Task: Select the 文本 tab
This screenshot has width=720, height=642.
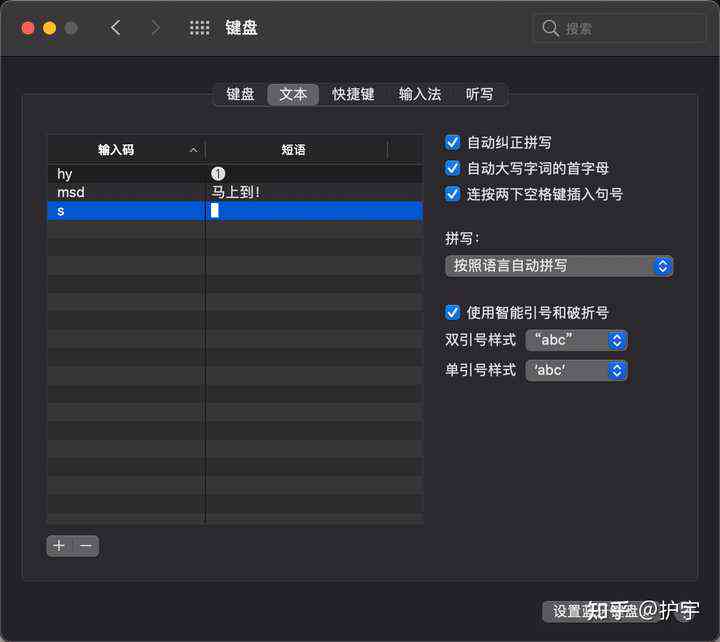Action: pos(293,95)
